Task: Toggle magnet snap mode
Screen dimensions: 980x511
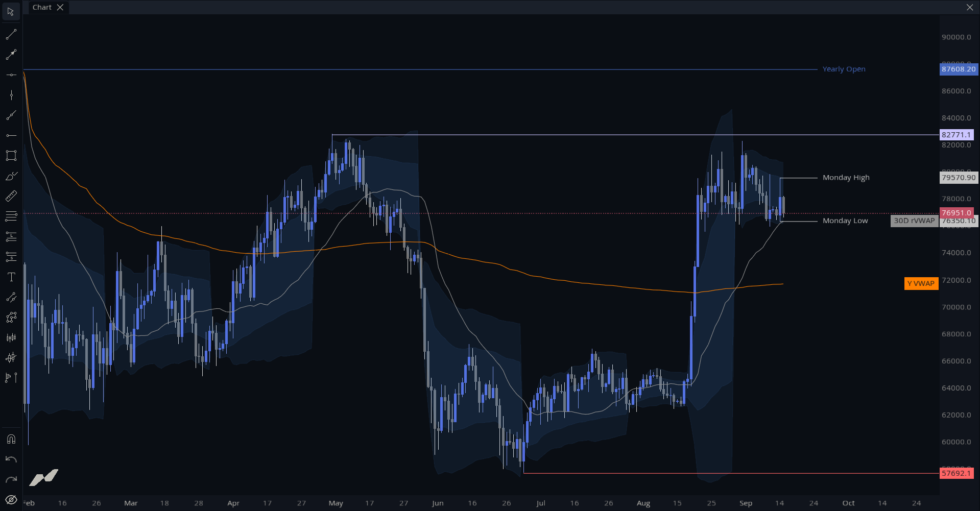Action: (x=11, y=439)
